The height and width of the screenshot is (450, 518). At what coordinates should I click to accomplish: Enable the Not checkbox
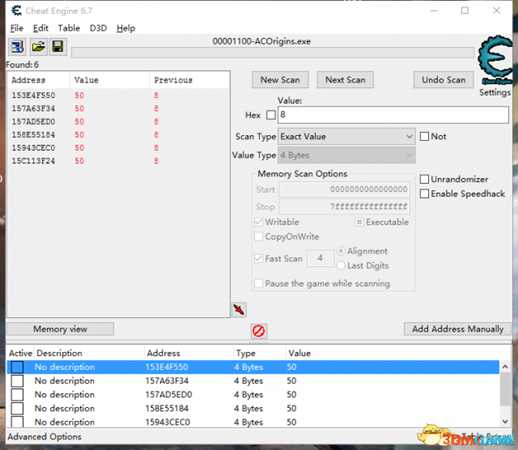(424, 136)
